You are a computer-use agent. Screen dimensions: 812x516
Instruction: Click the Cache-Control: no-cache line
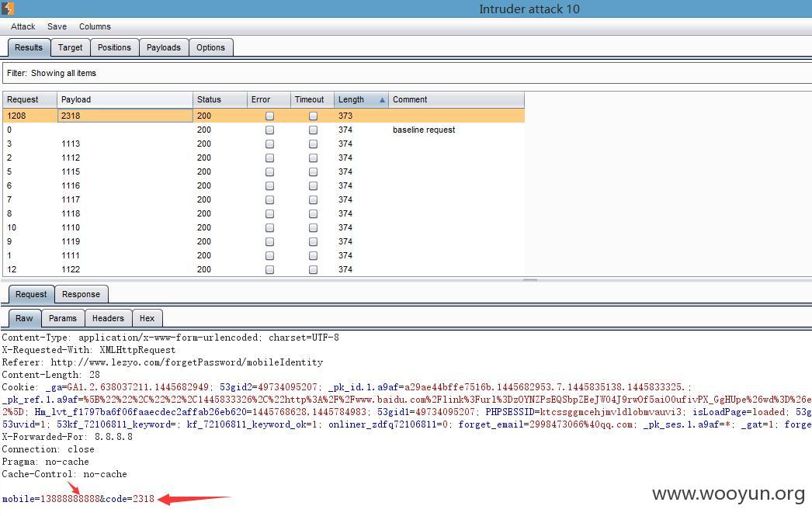64,474
